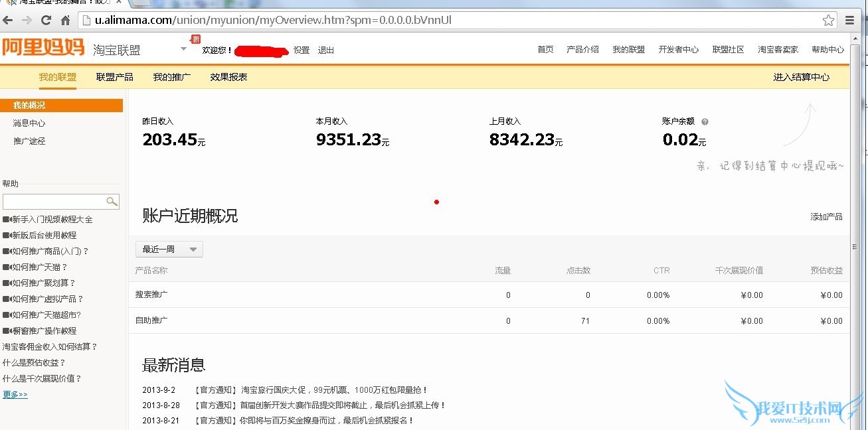The height and width of the screenshot is (430, 868).
Task: Open 如何推广虚拟产品? help link
Action: (43, 299)
